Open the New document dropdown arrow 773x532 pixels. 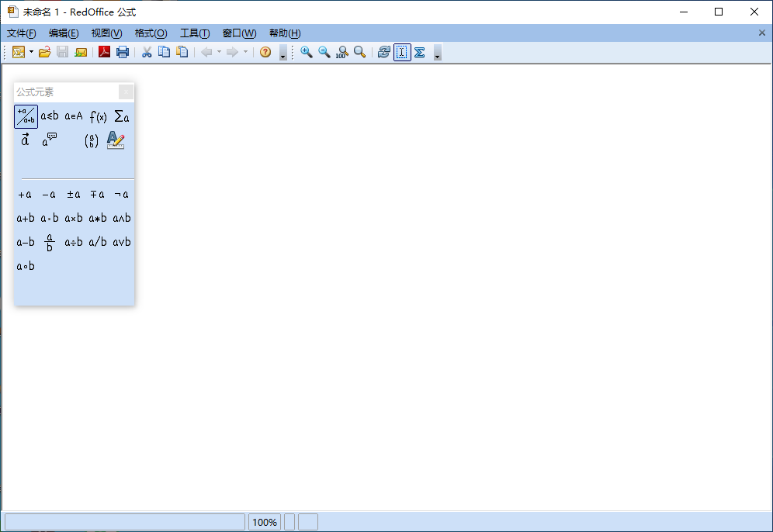[32, 52]
